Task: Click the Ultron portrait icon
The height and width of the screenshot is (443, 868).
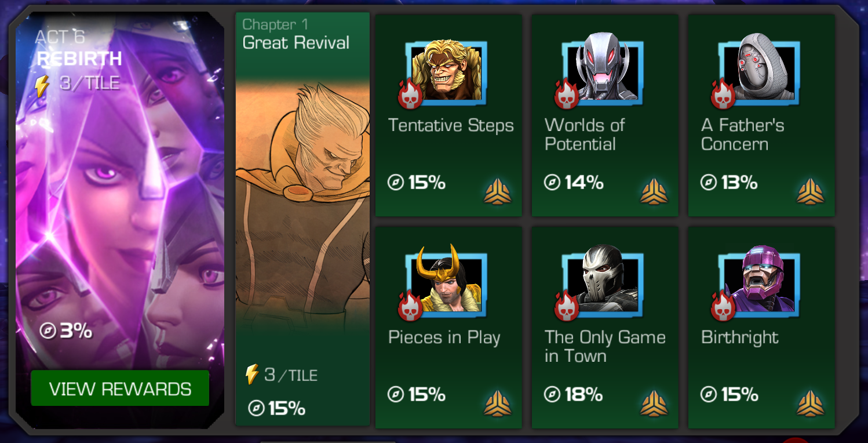Action: (603, 70)
